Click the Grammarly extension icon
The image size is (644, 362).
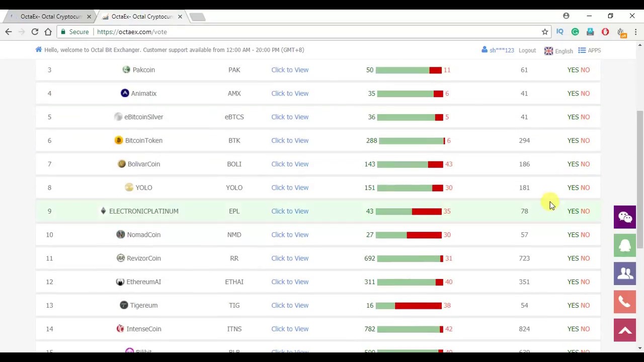tap(575, 32)
